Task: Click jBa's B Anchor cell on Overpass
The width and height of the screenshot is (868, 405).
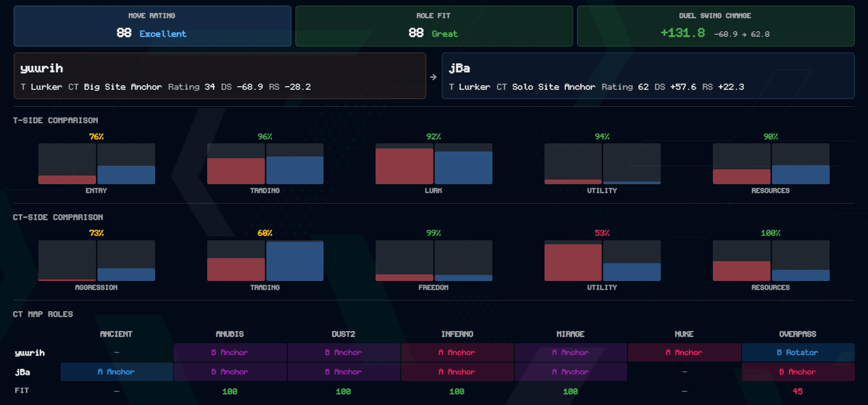Action: (x=798, y=372)
